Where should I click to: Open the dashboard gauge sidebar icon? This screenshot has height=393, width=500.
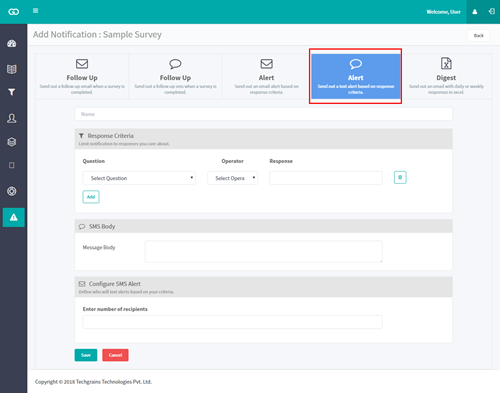pos(12,43)
